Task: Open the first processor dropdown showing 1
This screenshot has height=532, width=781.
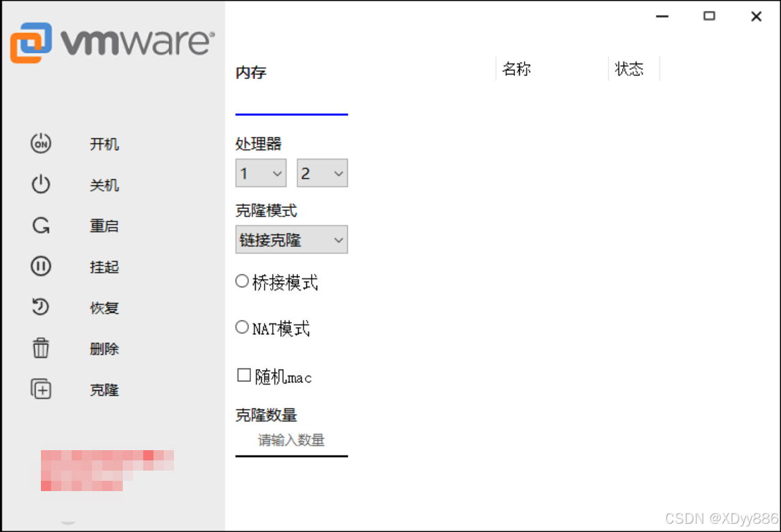Action: (x=261, y=173)
